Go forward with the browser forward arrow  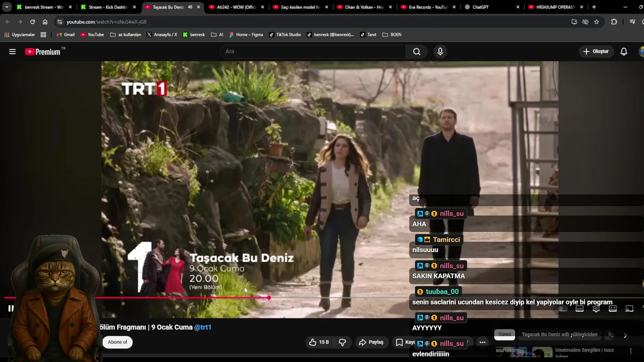click(x=20, y=22)
